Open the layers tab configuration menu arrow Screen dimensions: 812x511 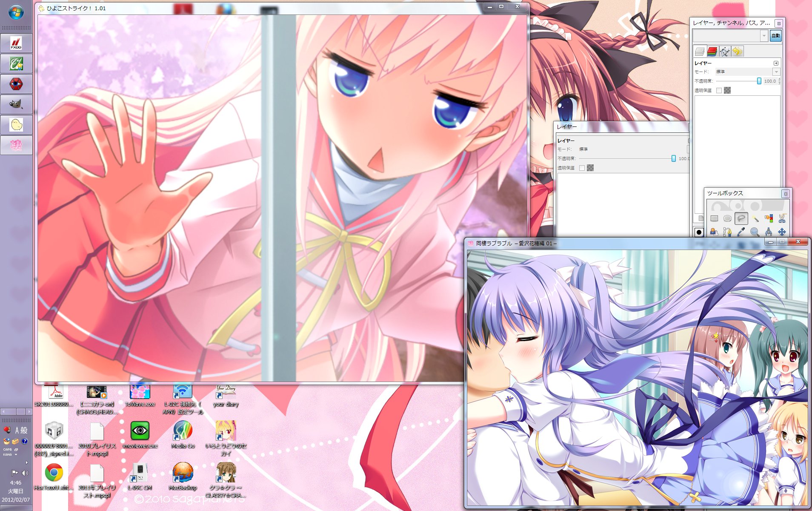coord(776,63)
